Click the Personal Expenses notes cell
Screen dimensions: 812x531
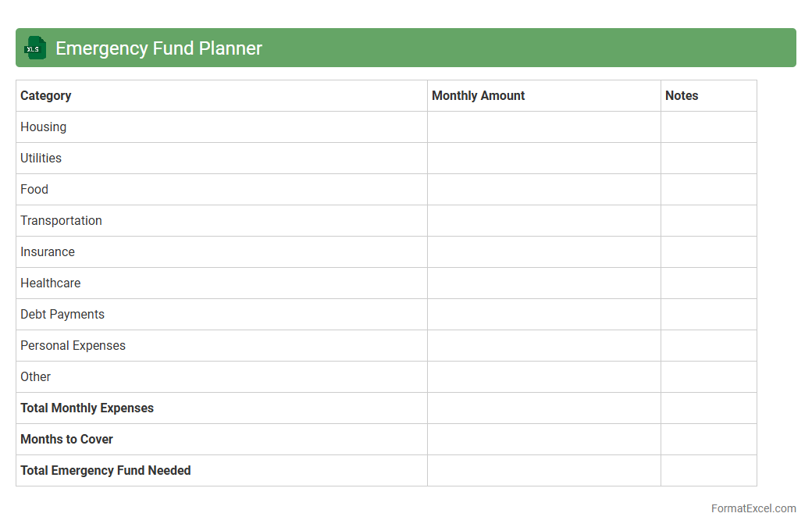pyautogui.click(x=708, y=346)
